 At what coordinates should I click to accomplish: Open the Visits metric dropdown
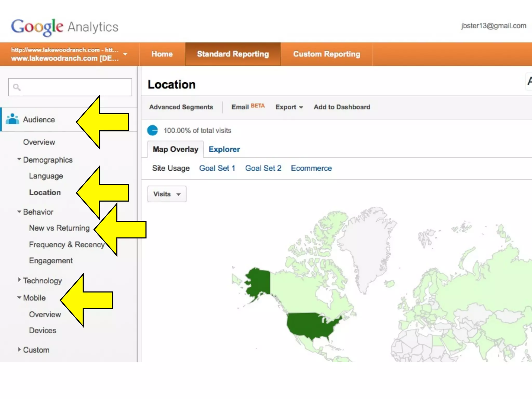167,194
